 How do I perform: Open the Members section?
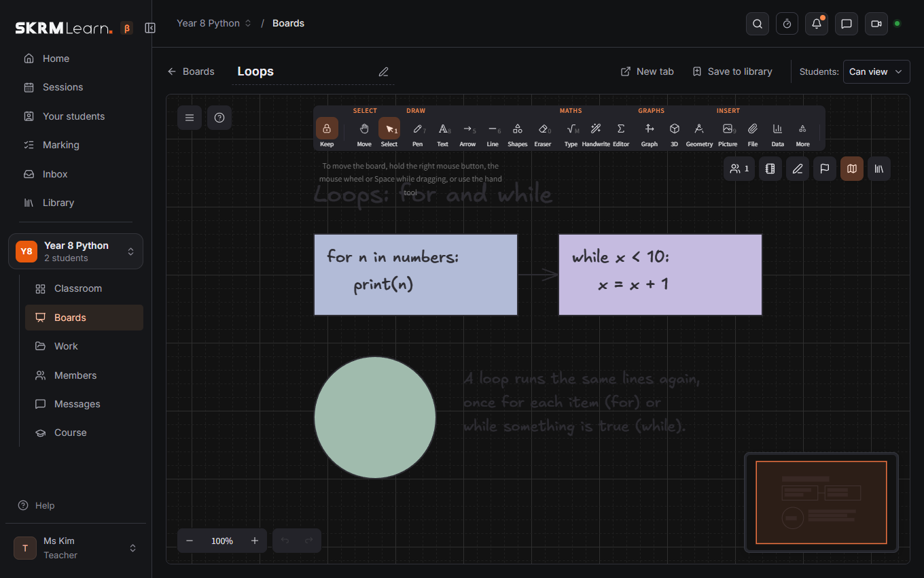click(x=84, y=375)
